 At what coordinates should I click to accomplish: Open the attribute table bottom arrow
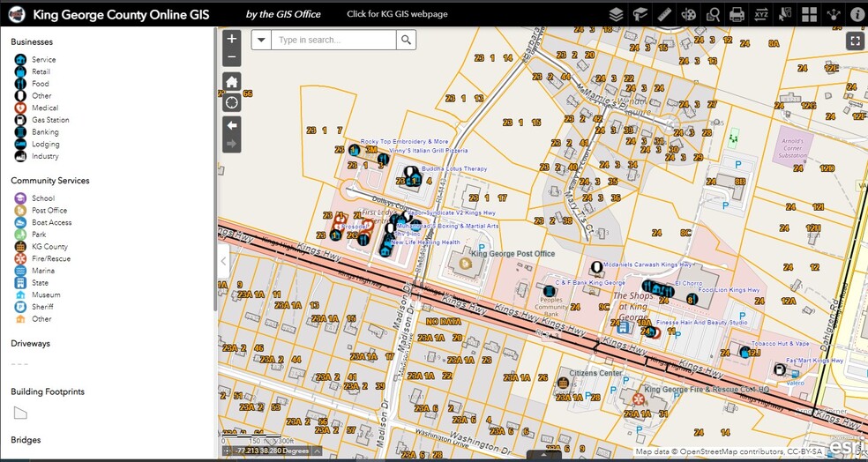(x=543, y=457)
